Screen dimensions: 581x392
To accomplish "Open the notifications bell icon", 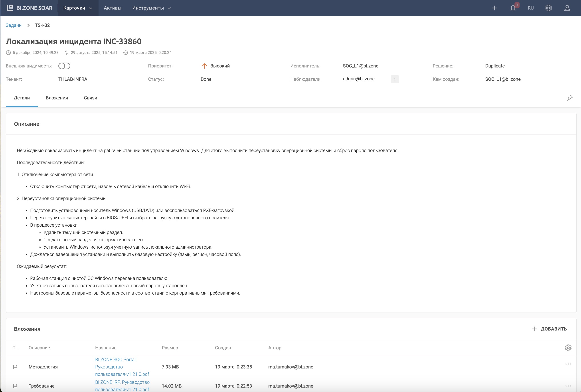I will click(513, 8).
